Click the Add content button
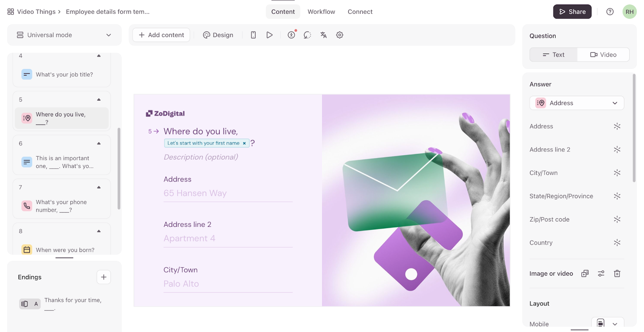Viewport: 644px width, 332px height. tap(161, 35)
